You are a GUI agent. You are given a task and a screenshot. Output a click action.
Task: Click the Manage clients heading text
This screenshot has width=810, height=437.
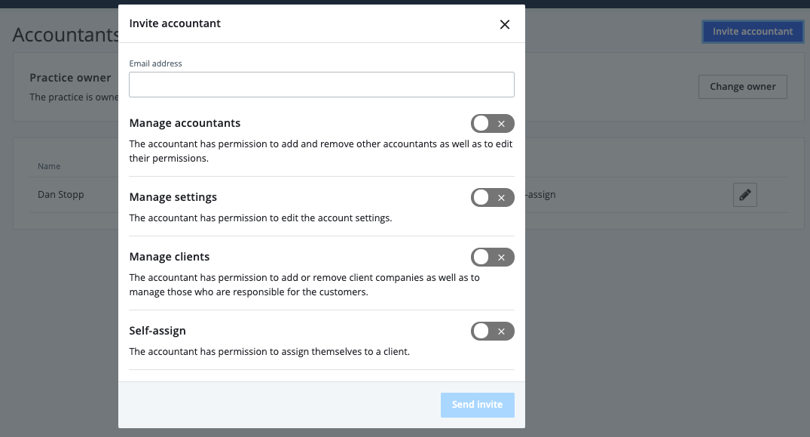click(x=169, y=257)
